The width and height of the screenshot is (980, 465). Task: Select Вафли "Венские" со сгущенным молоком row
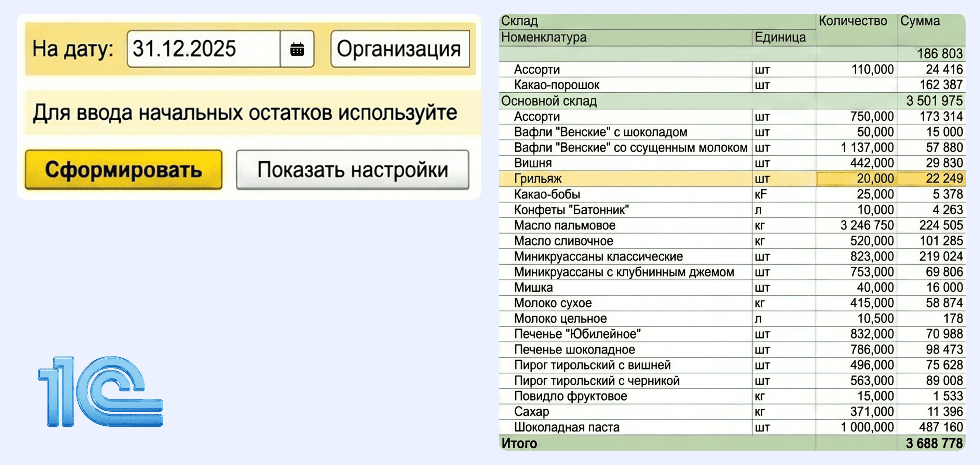tap(732, 148)
